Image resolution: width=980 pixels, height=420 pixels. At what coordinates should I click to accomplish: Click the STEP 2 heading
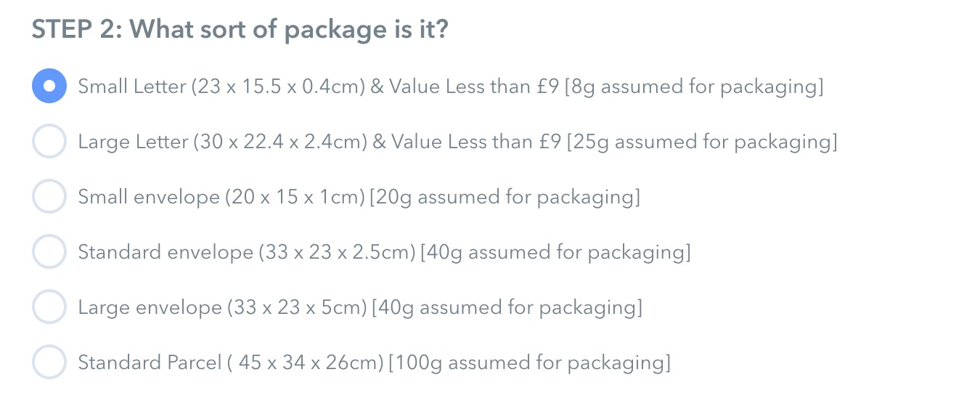point(240,29)
